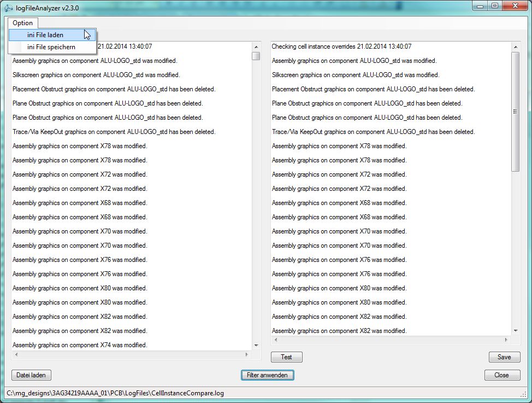Click left panel scroll down arrow
The image size is (532, 403).
(256, 346)
